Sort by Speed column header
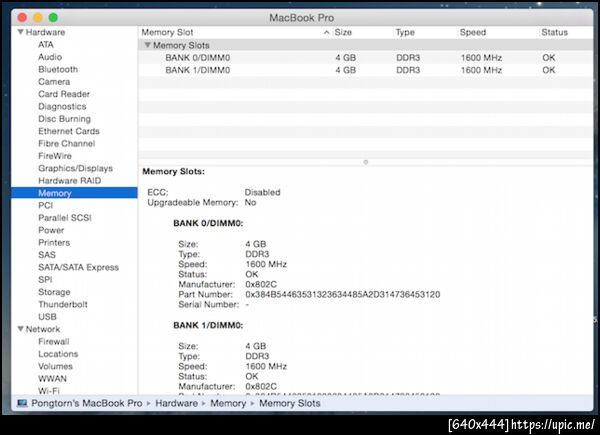The width and height of the screenshot is (600, 435). click(x=473, y=33)
